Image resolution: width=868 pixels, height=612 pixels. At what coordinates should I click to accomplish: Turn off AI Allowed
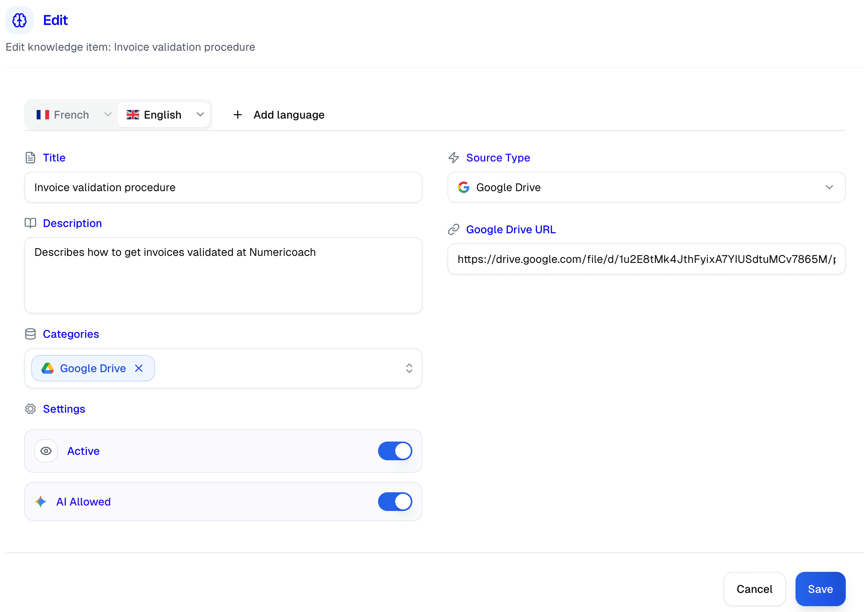click(x=395, y=502)
